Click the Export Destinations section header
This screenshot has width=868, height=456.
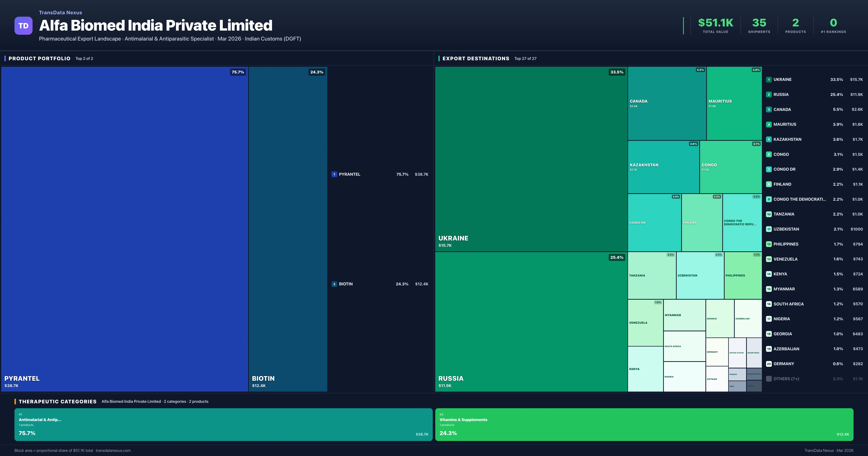tap(475, 58)
